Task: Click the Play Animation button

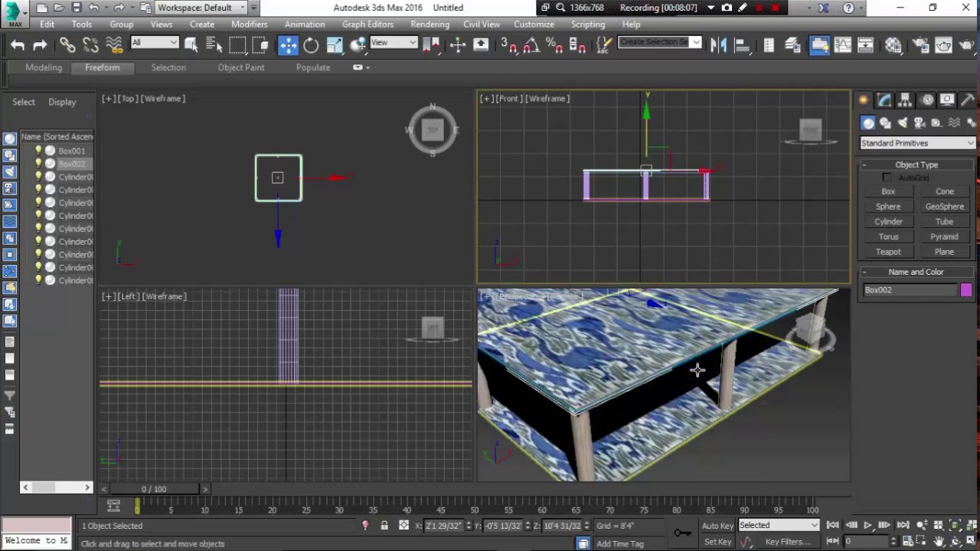Action: (867, 526)
